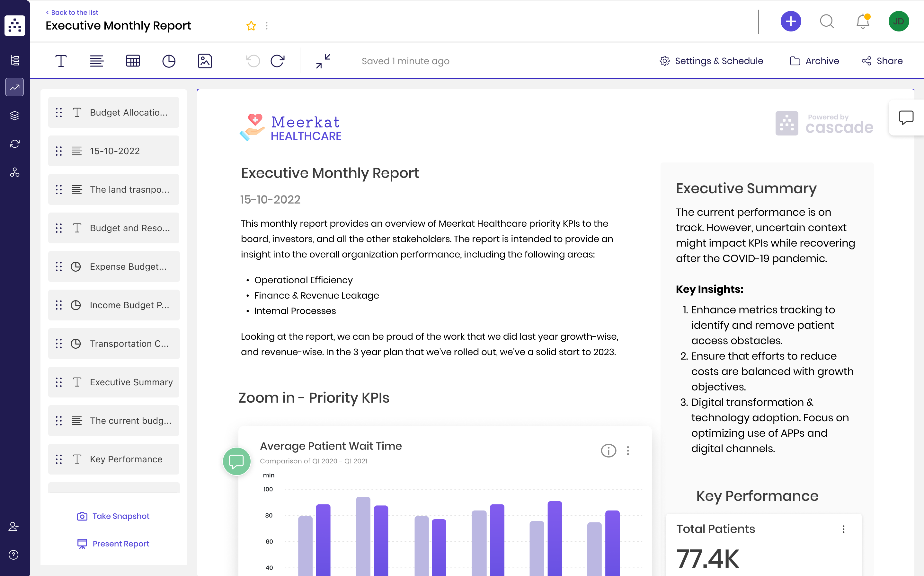Viewport: 924px width, 576px height.
Task: Open options menu on Average Patient Wait Time chart
Action: point(628,451)
